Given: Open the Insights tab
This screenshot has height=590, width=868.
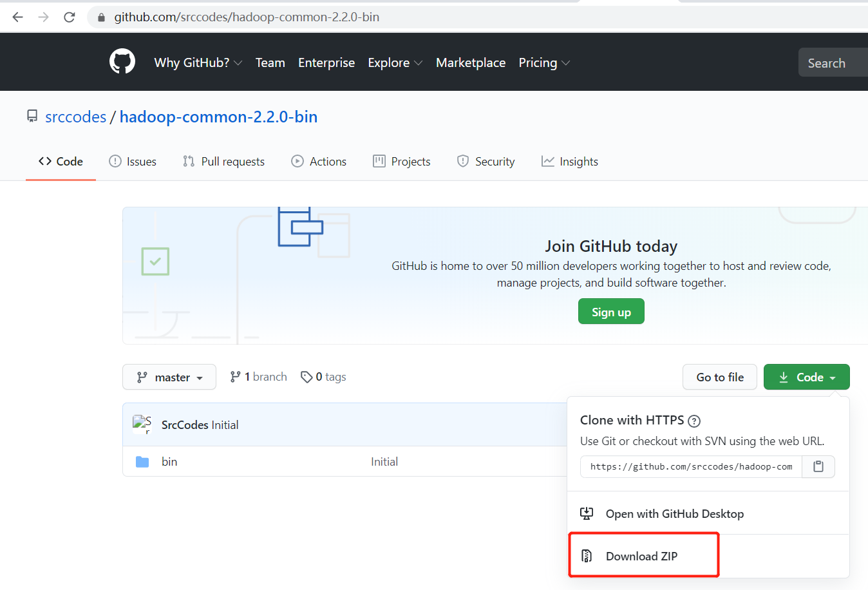Looking at the screenshot, I should point(569,161).
